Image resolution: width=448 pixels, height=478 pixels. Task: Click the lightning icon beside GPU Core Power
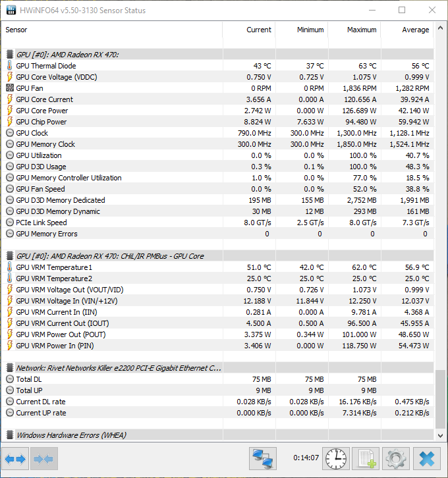point(10,111)
